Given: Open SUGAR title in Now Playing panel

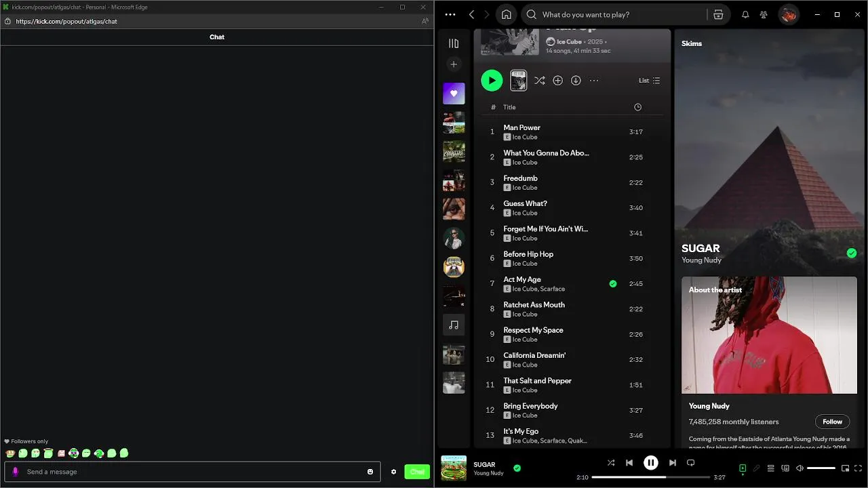Looking at the screenshot, I should [x=701, y=249].
